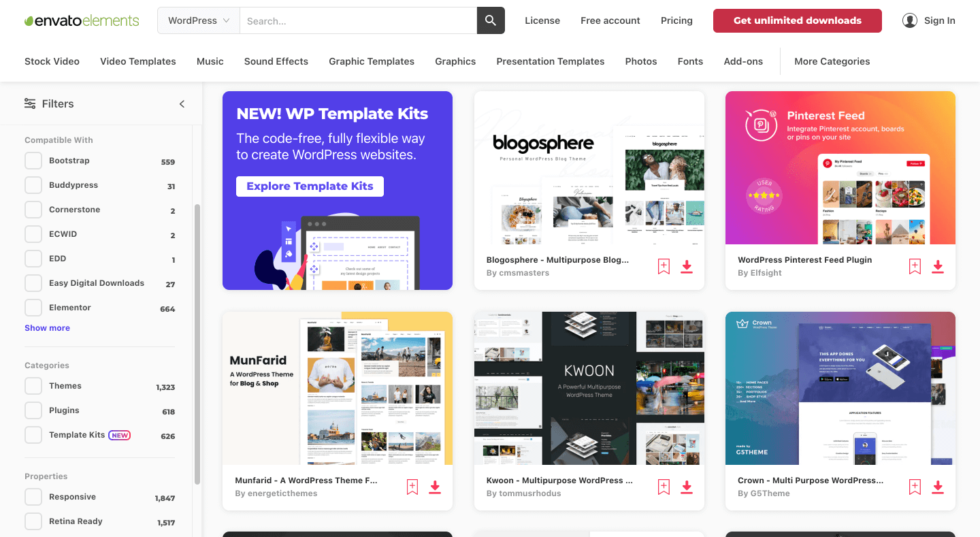Open the Fonts category

pyautogui.click(x=690, y=61)
